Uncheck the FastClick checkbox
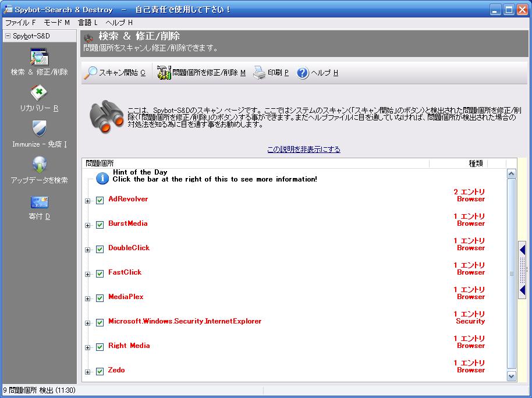The image size is (532, 398). (x=100, y=273)
